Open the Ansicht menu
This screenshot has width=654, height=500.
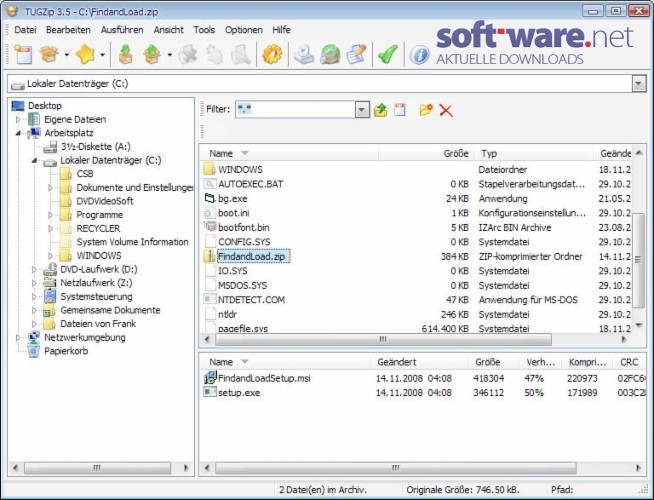[168, 30]
